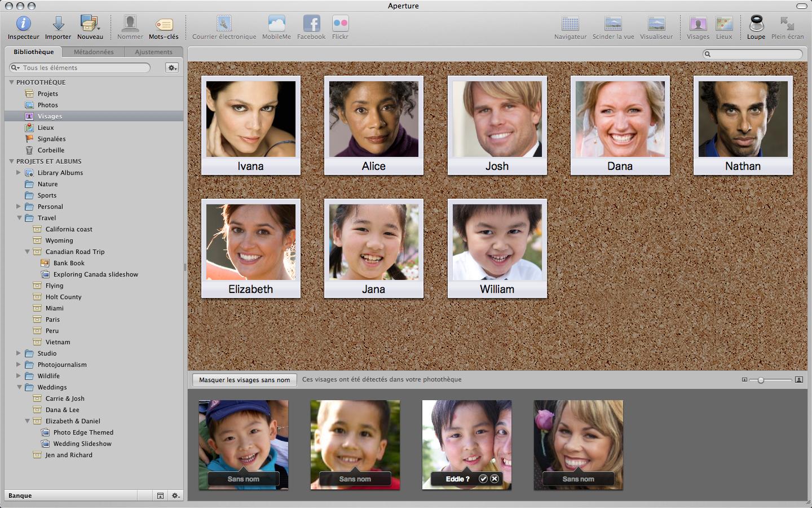Viewport: 812px width, 508px height.
Task: Switch to the Métadonnées tab
Action: [94, 52]
